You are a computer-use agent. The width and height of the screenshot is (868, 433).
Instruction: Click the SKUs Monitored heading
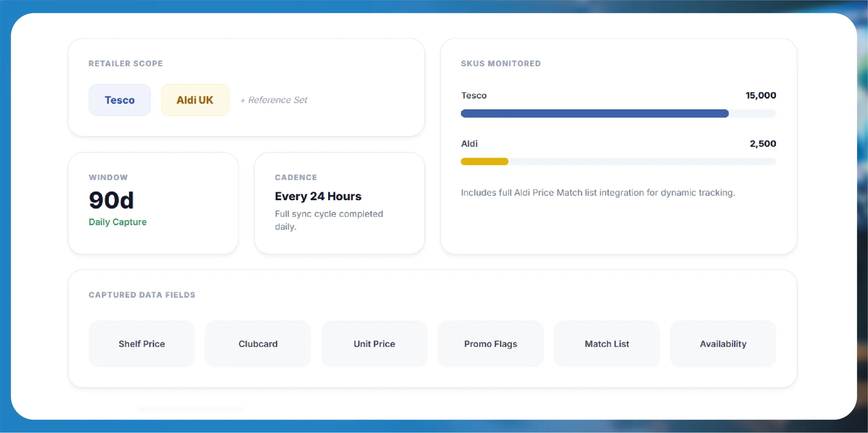point(501,63)
